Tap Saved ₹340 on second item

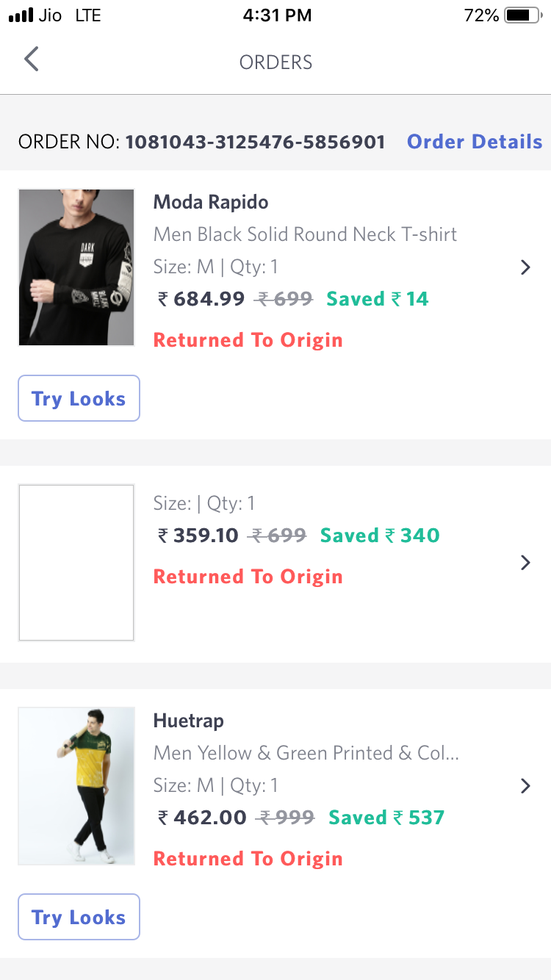380,536
